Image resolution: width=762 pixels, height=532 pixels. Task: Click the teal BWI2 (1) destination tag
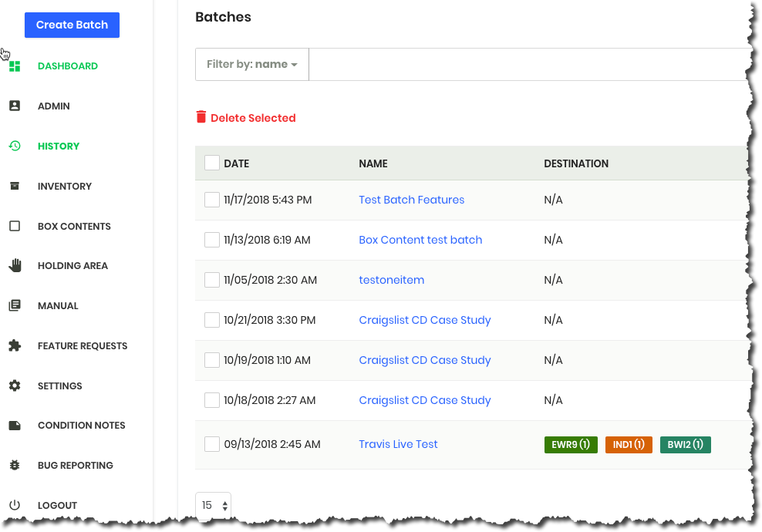(x=685, y=445)
